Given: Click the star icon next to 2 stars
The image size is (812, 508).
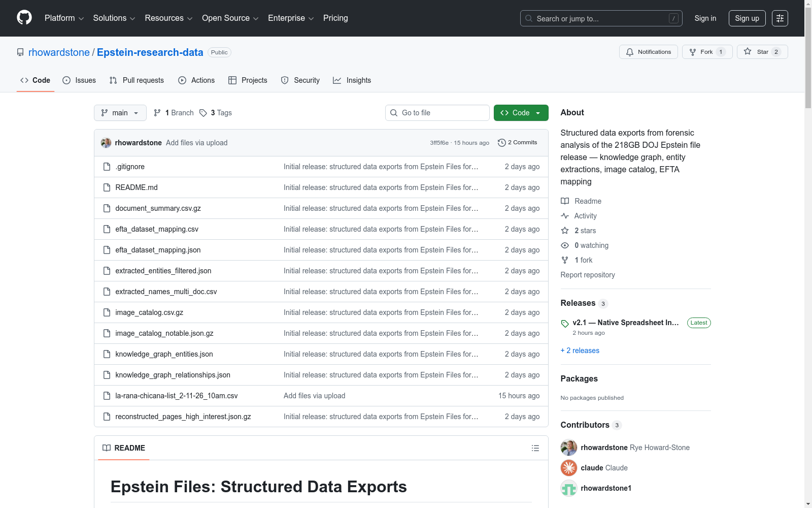Looking at the screenshot, I should pos(565,231).
